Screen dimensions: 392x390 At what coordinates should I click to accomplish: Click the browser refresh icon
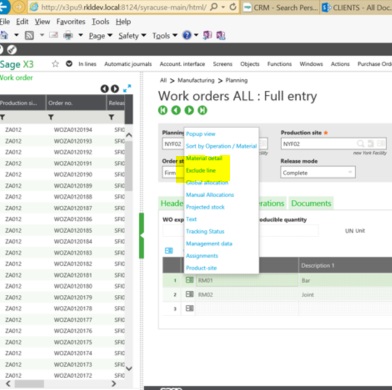[x=233, y=7]
